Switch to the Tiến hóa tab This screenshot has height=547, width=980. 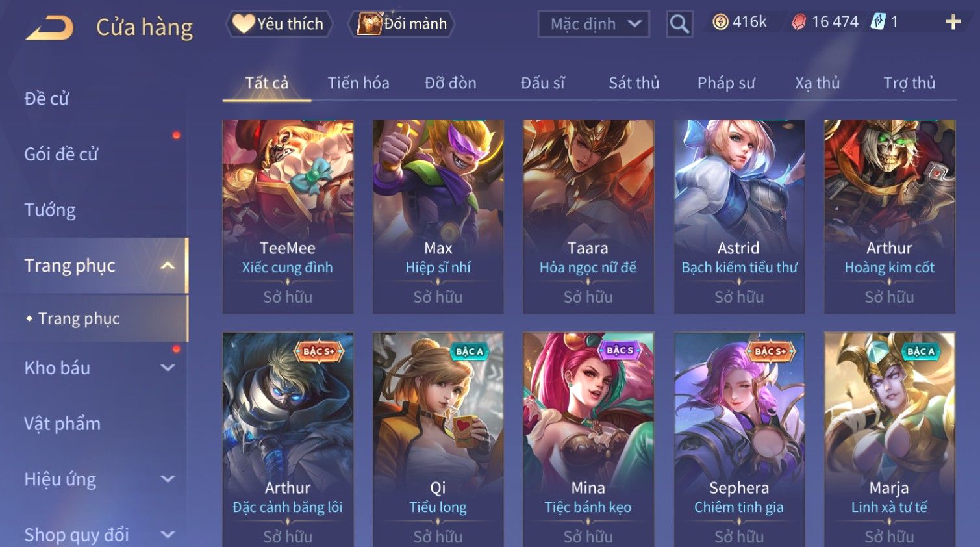click(x=358, y=83)
